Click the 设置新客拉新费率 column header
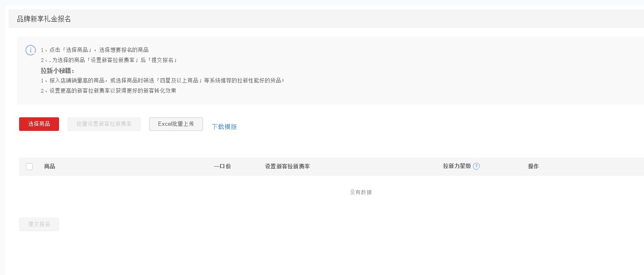 [x=287, y=166]
